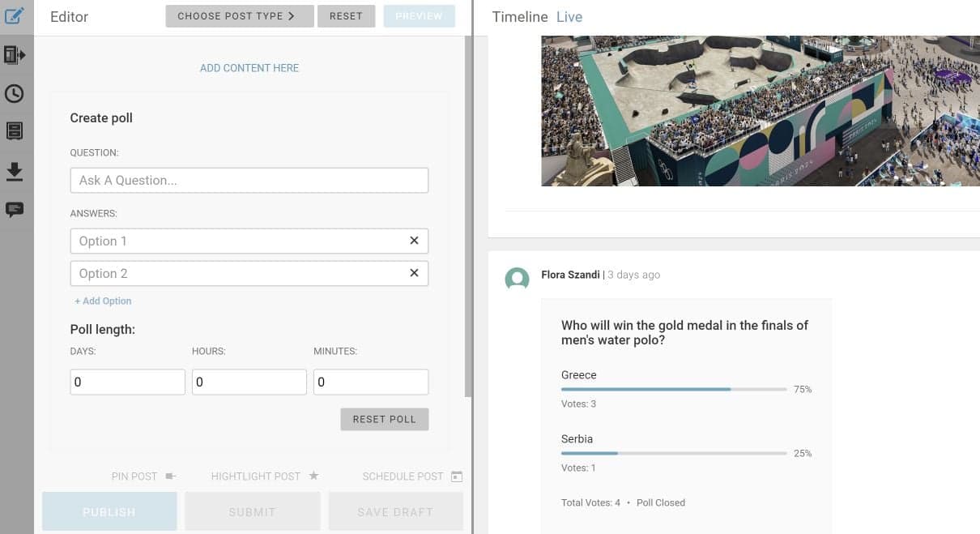This screenshot has height=534, width=980.
Task: Click the editor panel vertical scrollbar
Action: pyautogui.click(x=468, y=216)
